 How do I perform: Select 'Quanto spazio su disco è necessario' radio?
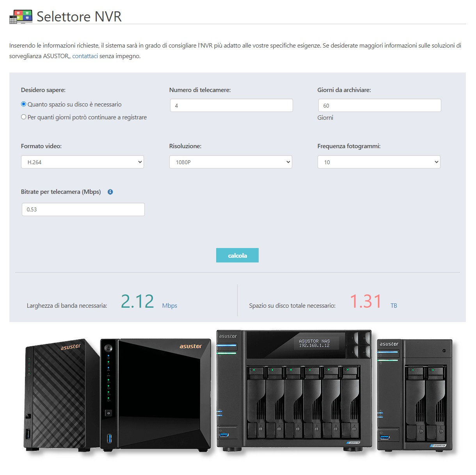(23, 104)
